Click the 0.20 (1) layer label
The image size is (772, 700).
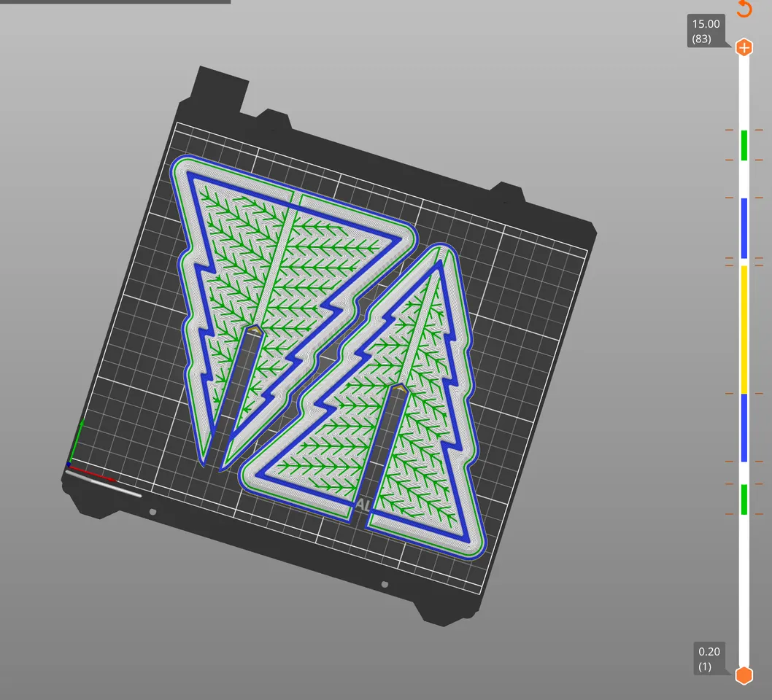click(x=708, y=658)
